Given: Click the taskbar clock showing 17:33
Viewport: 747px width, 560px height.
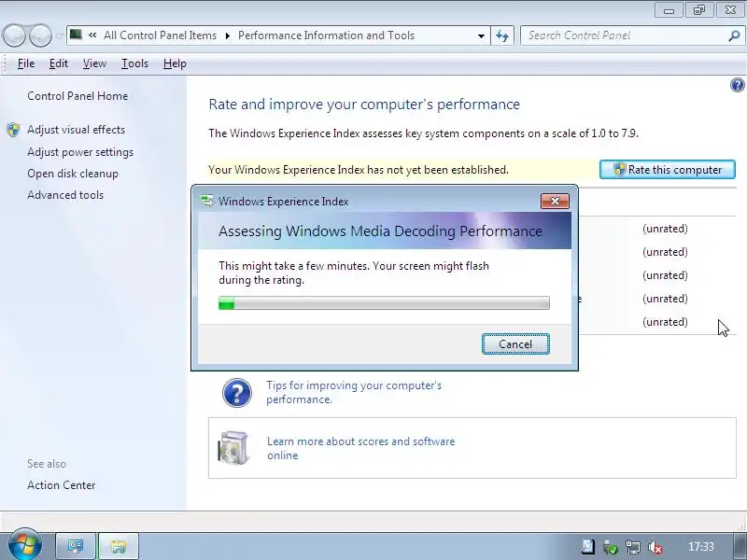Looking at the screenshot, I should tap(701, 547).
